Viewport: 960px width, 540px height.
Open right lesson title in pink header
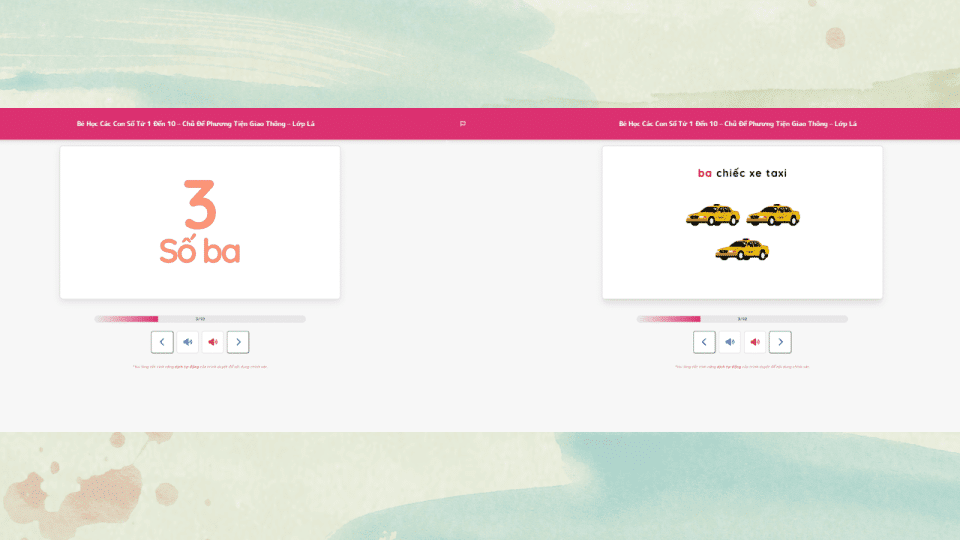tap(738, 124)
